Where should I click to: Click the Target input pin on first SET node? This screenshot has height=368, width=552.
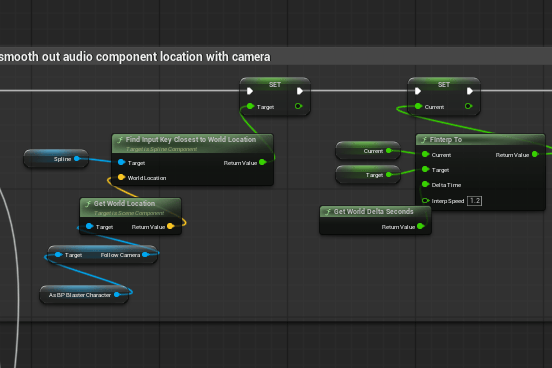pyautogui.click(x=250, y=106)
